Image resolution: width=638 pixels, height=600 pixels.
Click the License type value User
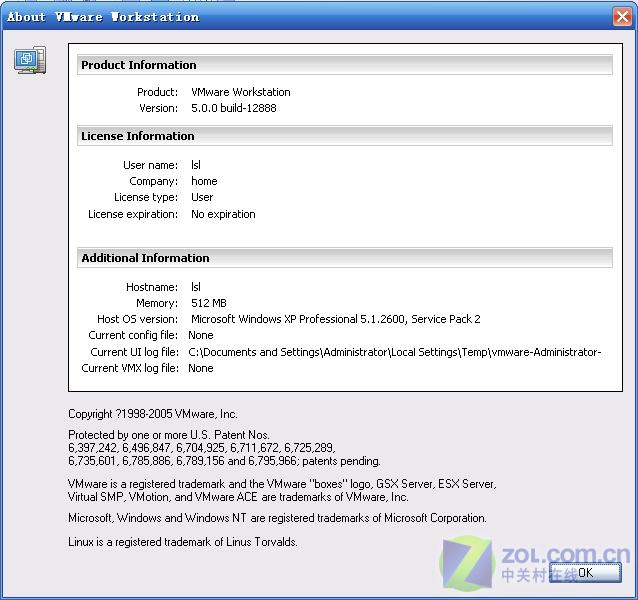[x=202, y=197]
